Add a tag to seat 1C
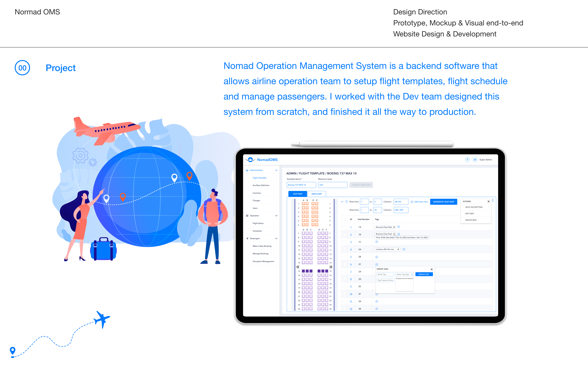 [377, 242]
